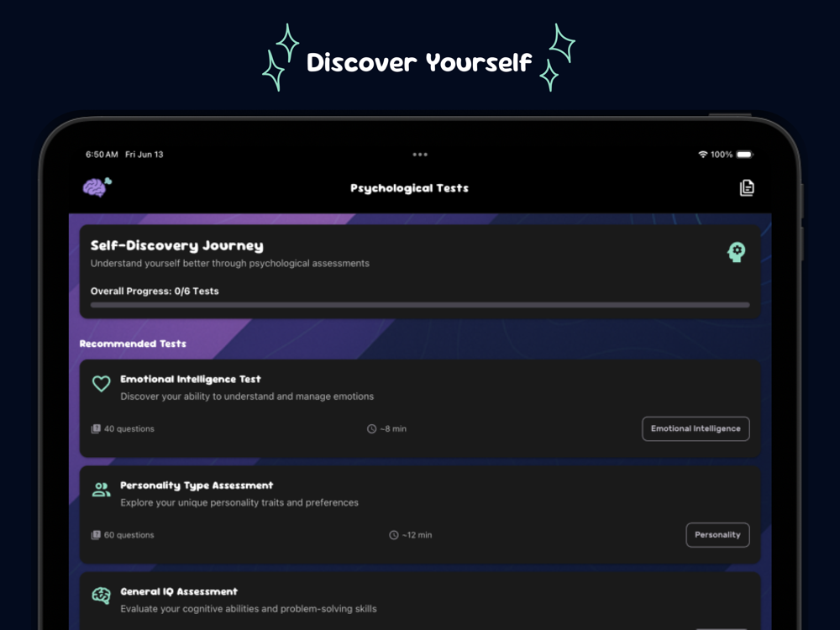The width and height of the screenshot is (840, 630).
Task: Click the Personality tag button
Action: pyautogui.click(x=717, y=534)
